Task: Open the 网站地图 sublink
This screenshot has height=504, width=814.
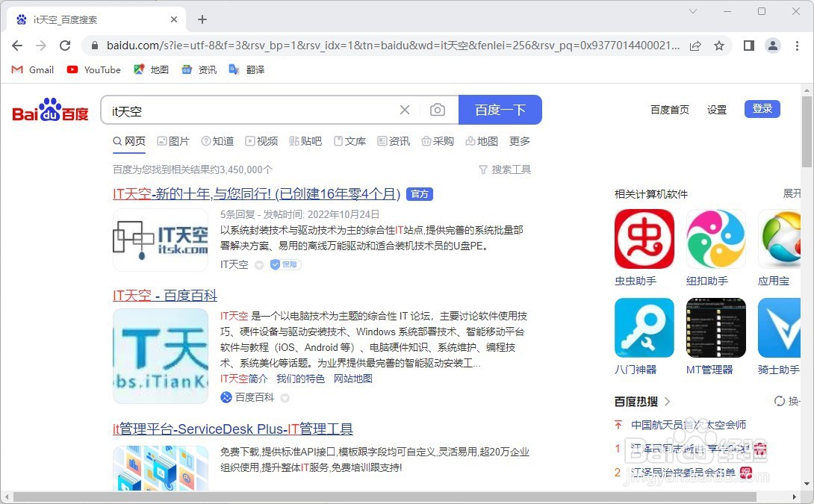Action: point(353,379)
